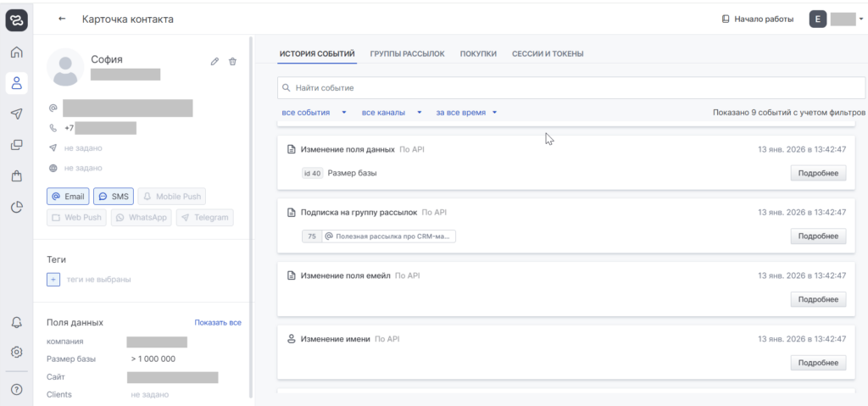This screenshot has height=406, width=868.
Task: Toggle the SMS channel subscription
Action: (x=113, y=197)
